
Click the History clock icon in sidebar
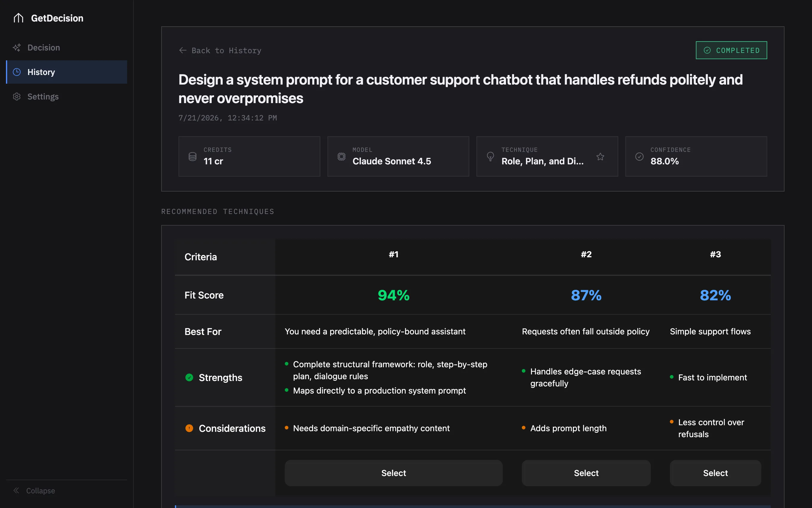click(17, 72)
